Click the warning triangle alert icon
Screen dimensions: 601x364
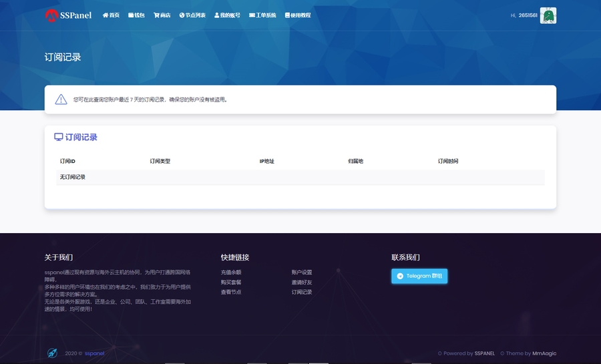coord(61,100)
